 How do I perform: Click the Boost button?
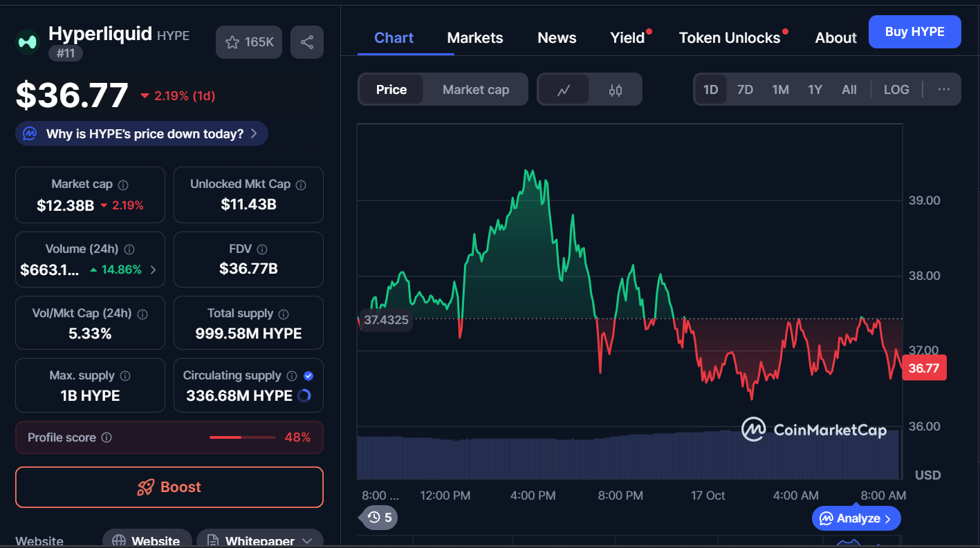169,487
